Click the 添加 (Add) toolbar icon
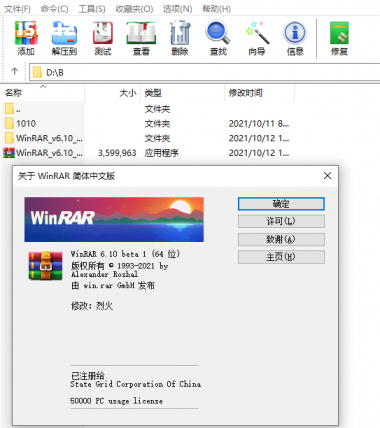Image resolution: width=380 pixels, height=428 pixels. [x=26, y=33]
